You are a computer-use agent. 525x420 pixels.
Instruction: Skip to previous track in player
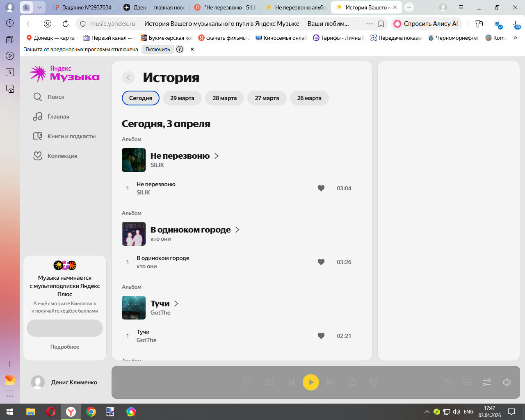(292, 382)
